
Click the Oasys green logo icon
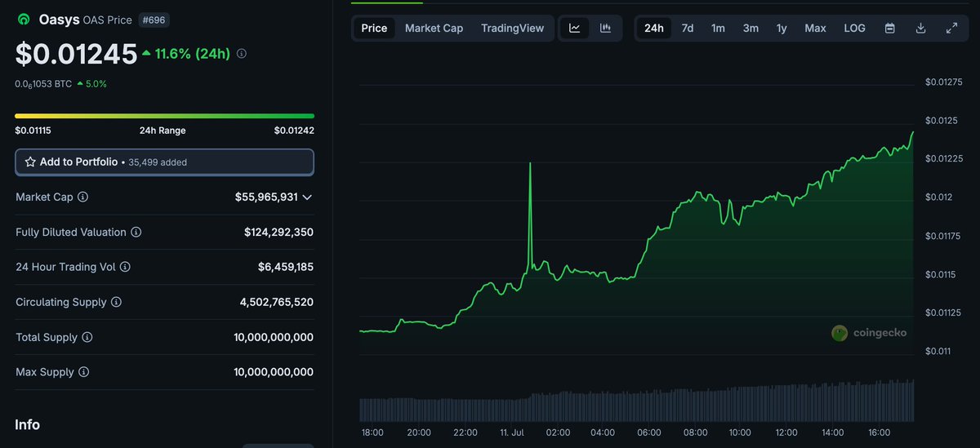24,20
